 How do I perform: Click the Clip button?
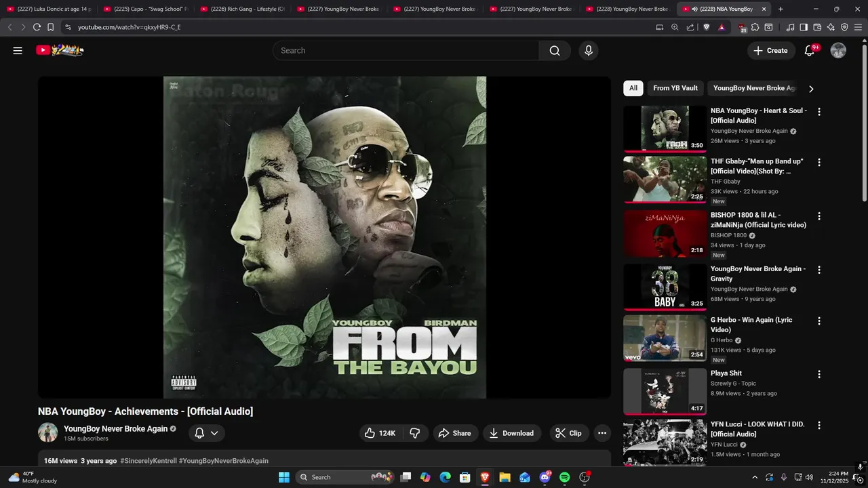[x=568, y=433]
